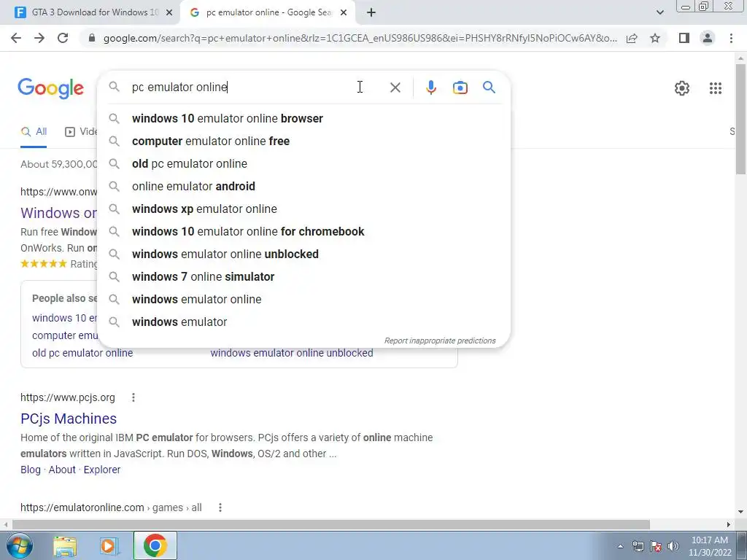Click the horizontal scrollbar thumb
747x560 pixels.
click(x=331, y=524)
